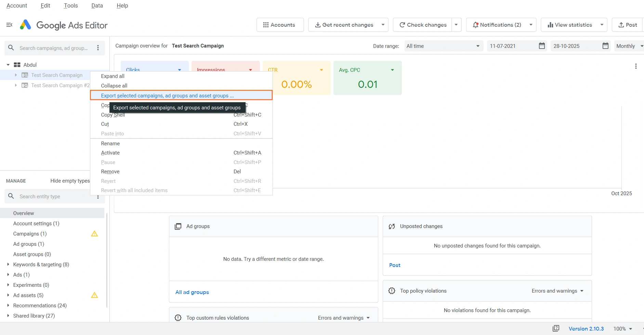Expand the Experiments (0) group

point(8,285)
